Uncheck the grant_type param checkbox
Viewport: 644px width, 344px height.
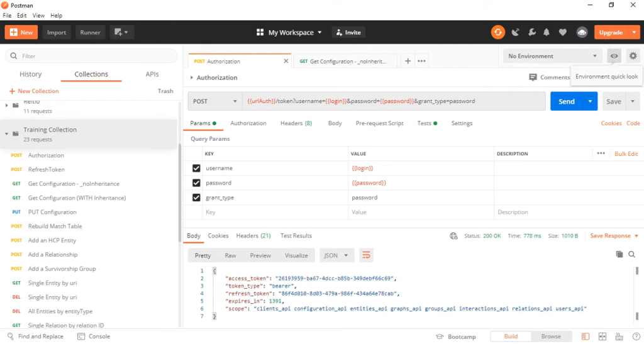click(x=196, y=197)
